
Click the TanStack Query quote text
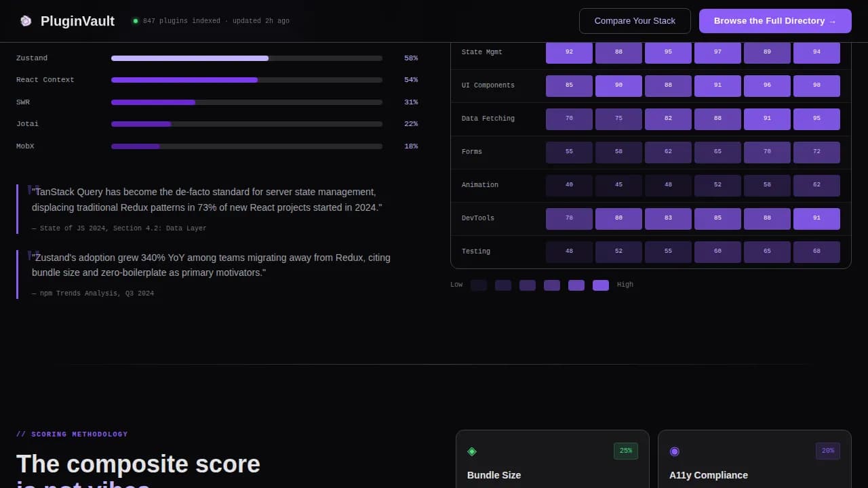pyautogui.click(x=207, y=200)
